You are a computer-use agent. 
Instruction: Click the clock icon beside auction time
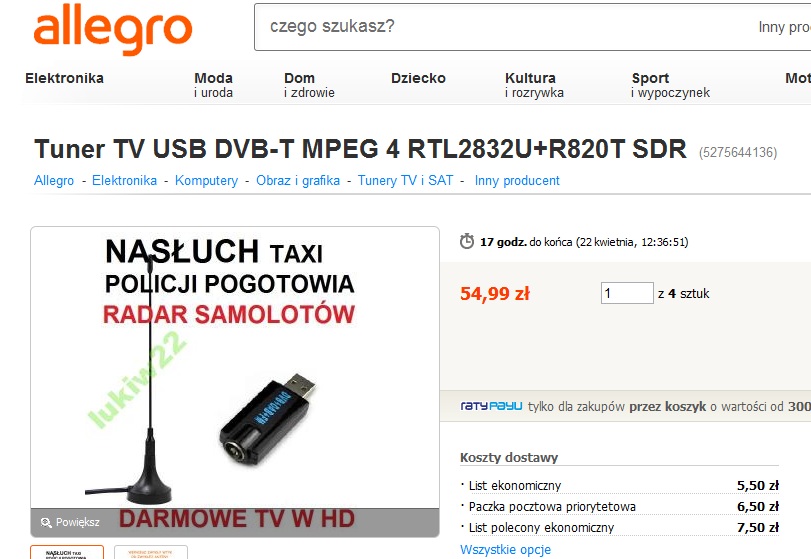(467, 241)
